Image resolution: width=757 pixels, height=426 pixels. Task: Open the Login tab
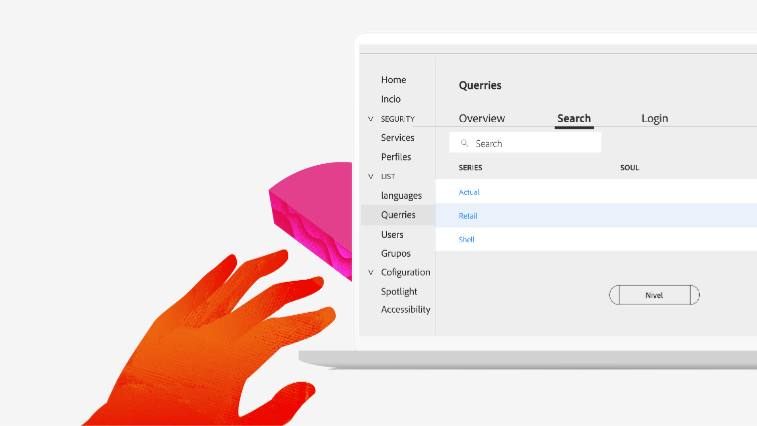coord(654,118)
